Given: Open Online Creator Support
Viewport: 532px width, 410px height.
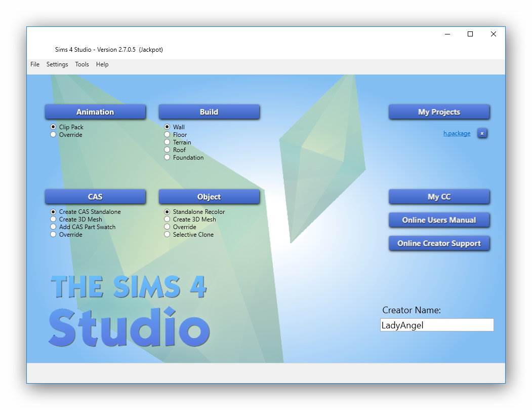Looking at the screenshot, I should 439,243.
